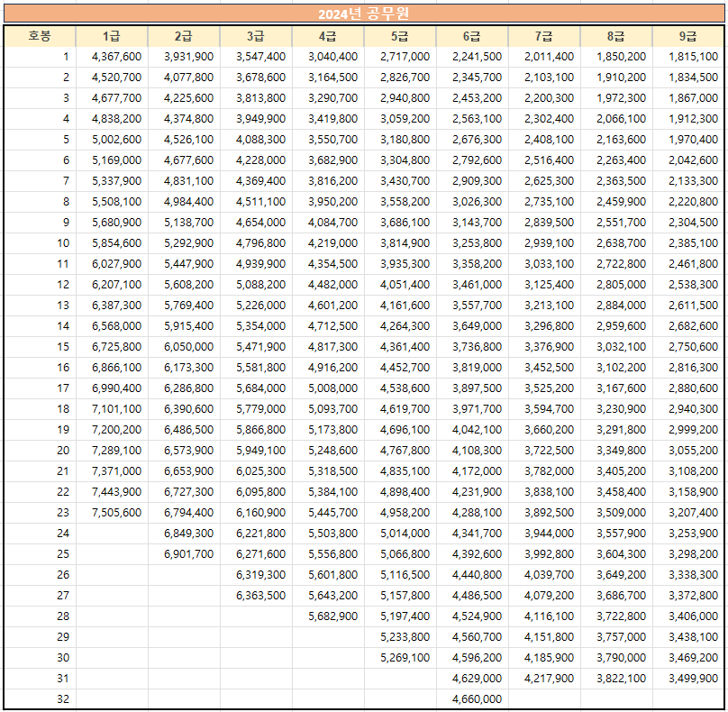Select cell with value 6,319,300
This screenshot has height=712, width=728.
pos(256,575)
